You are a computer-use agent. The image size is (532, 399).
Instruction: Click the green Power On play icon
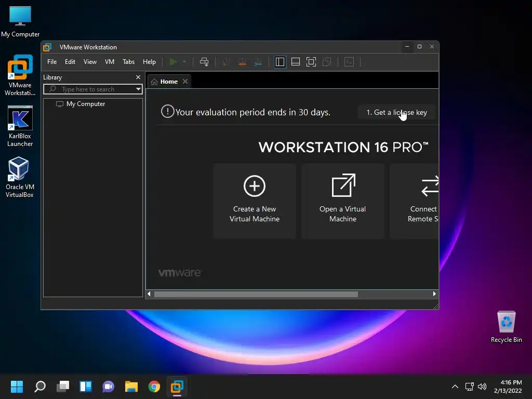pos(173,62)
